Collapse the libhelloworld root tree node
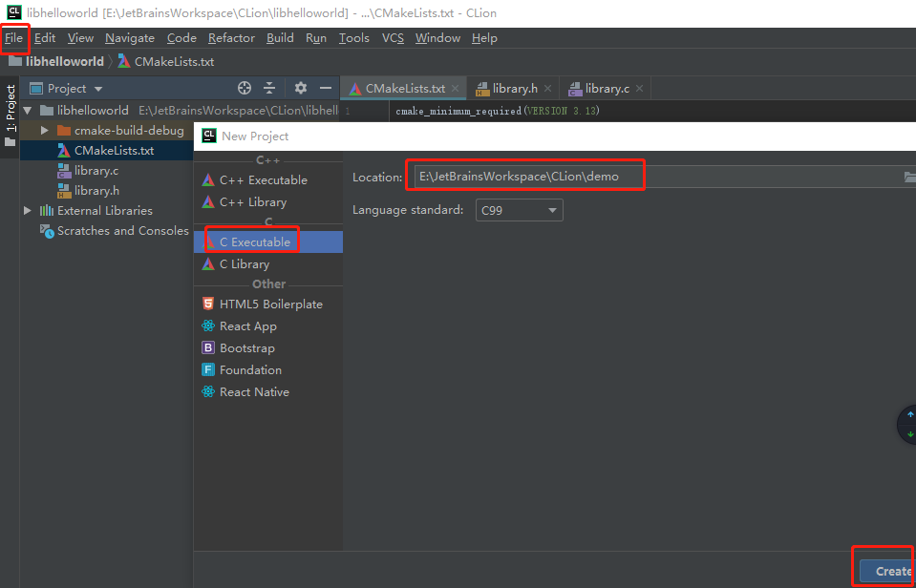 click(x=27, y=111)
